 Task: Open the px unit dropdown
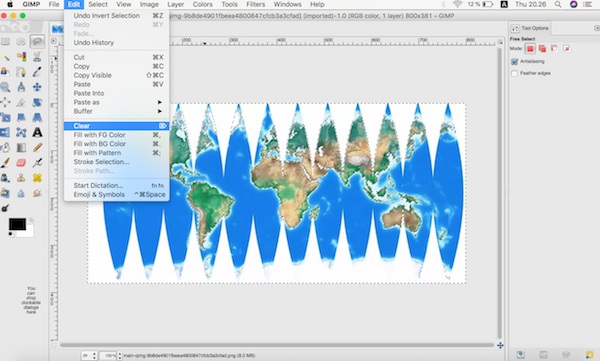point(89,356)
